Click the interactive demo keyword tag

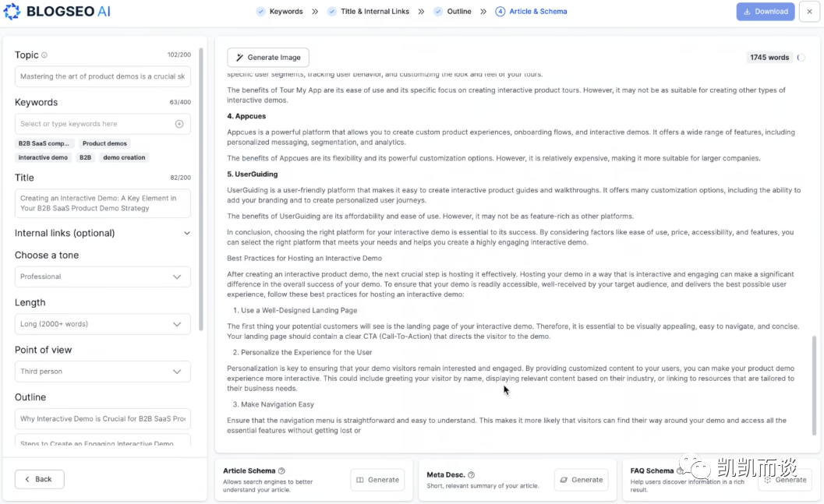point(43,157)
